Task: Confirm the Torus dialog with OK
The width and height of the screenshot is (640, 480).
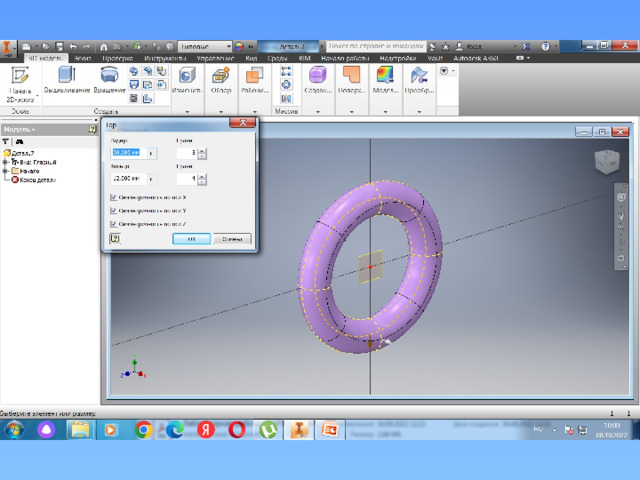Action: click(190, 239)
